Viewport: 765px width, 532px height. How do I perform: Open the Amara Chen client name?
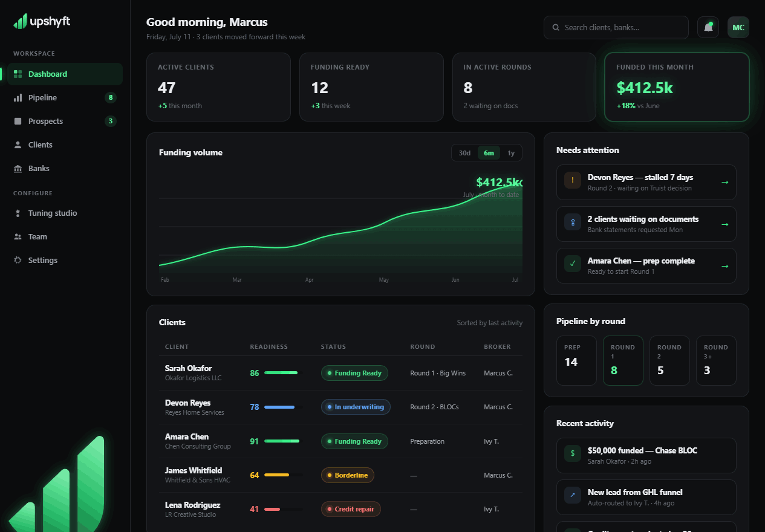point(187,436)
